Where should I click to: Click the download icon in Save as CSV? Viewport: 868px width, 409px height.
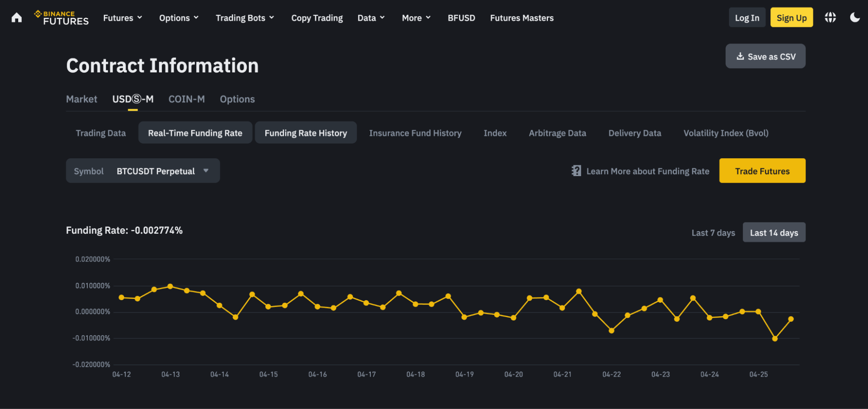point(740,56)
